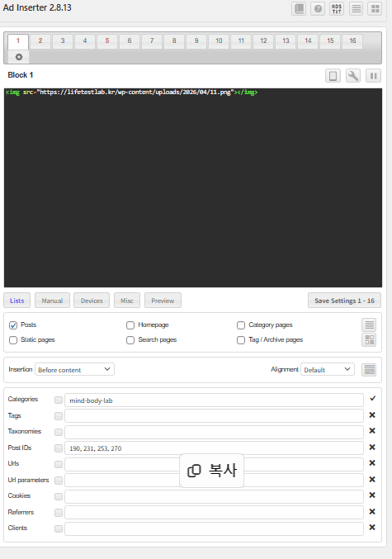This screenshot has width=392, height=559.
Task: Click Save Settings 1 - 16 button
Action: (x=344, y=301)
